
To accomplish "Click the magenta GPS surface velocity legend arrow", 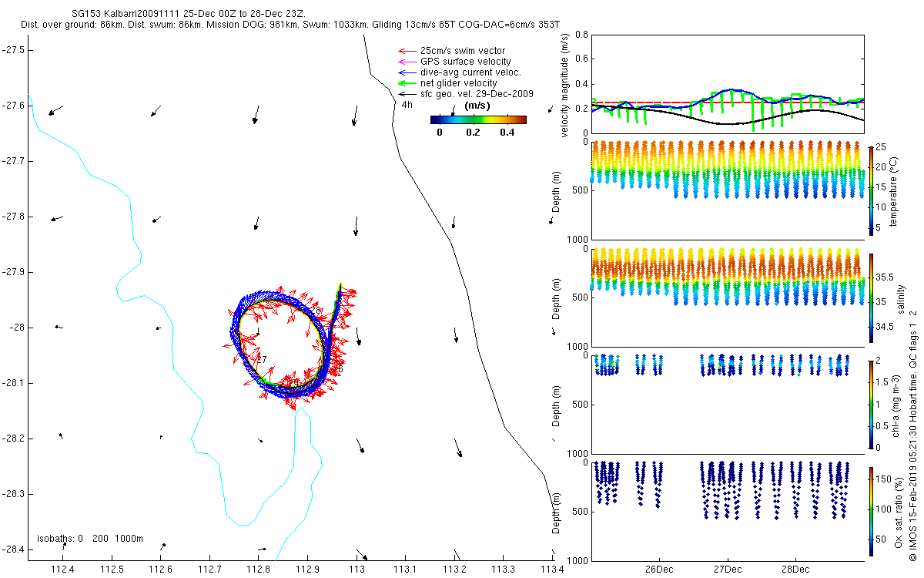I will coord(407,62).
